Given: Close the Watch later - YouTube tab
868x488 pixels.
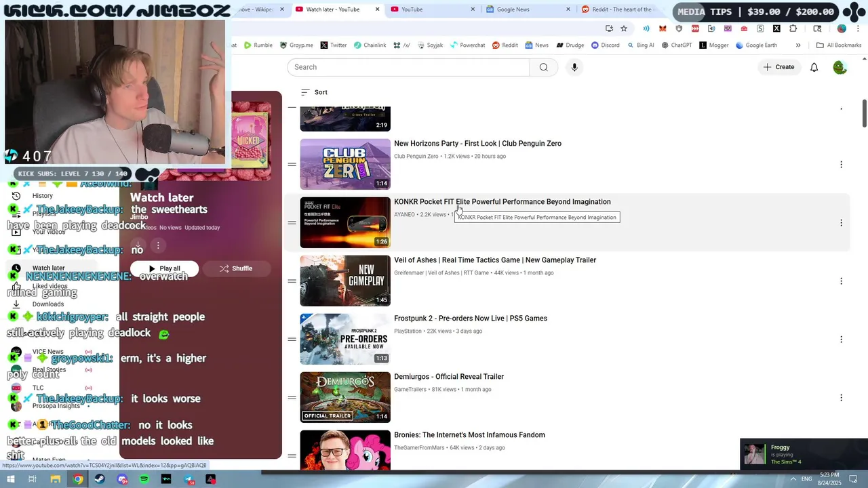Looking at the screenshot, I should [x=378, y=9].
